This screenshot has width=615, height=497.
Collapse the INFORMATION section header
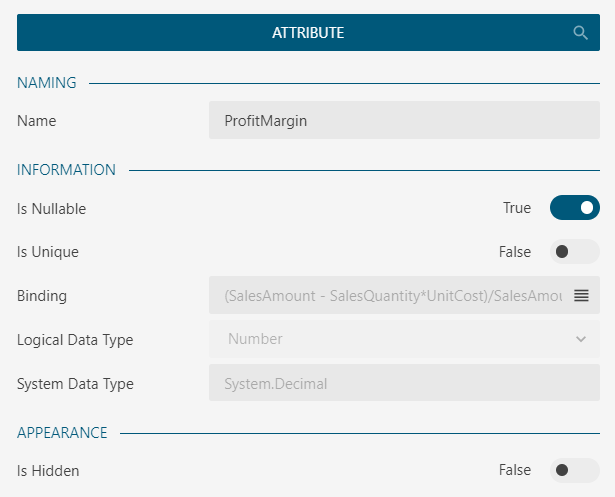(x=66, y=170)
